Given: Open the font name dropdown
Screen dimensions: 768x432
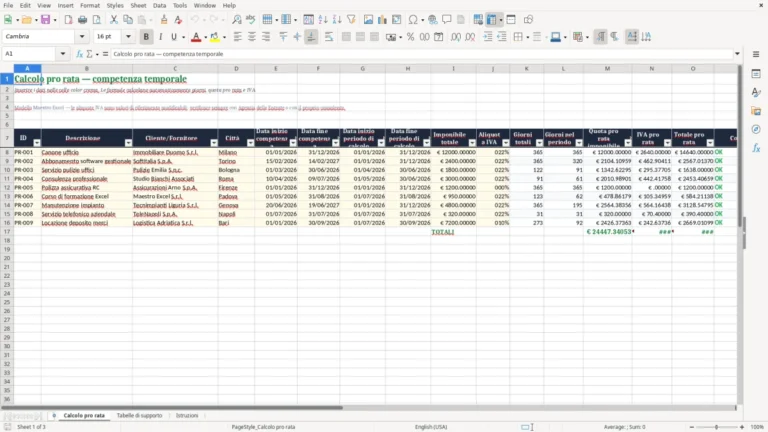Looking at the screenshot, I should [82, 36].
